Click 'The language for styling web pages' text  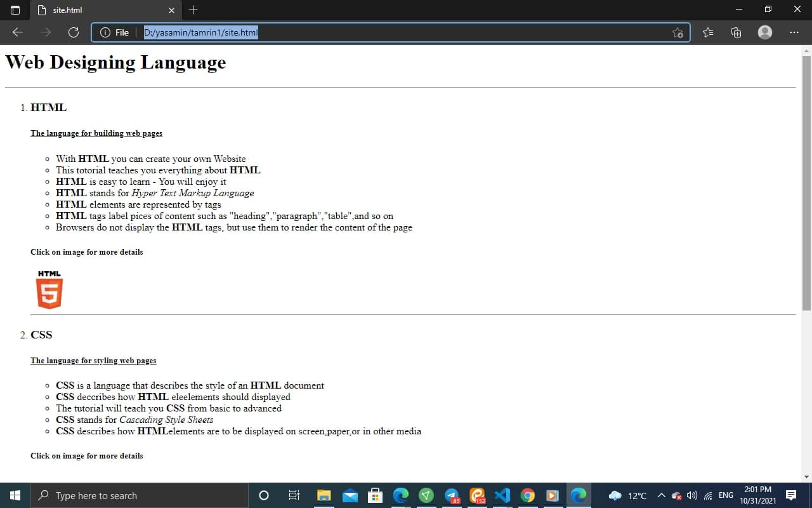click(93, 361)
